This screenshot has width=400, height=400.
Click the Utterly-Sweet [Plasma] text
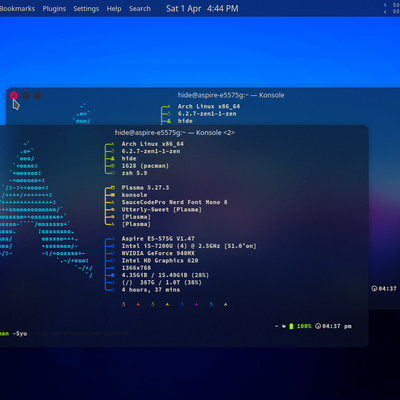[x=162, y=210]
